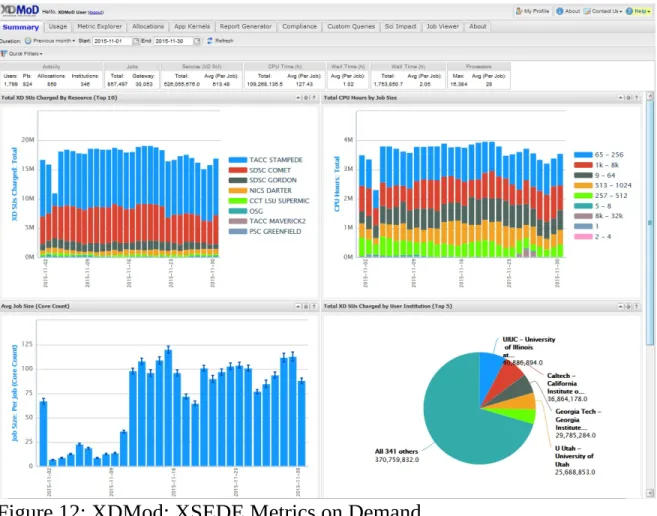This screenshot has width=657, height=516.
Task: Open settings gear of Total CPU Hours by Job Size panel
Action: [x=628, y=98]
